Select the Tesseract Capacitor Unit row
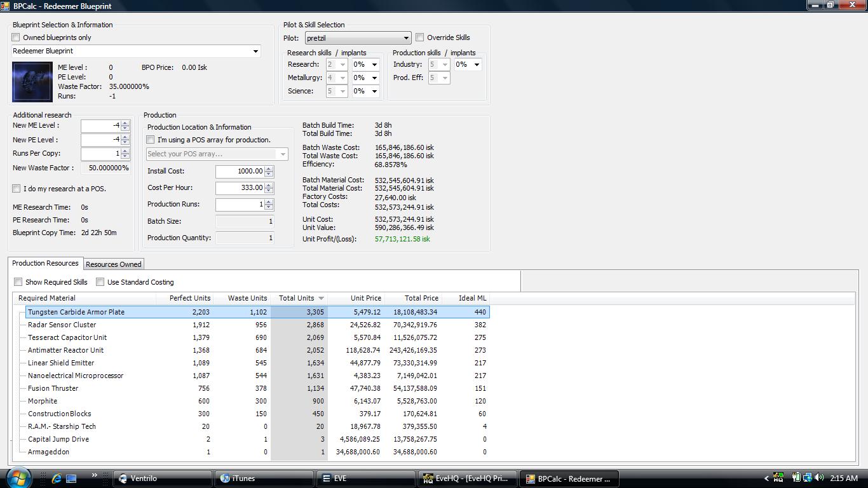868x488 pixels. click(257, 337)
